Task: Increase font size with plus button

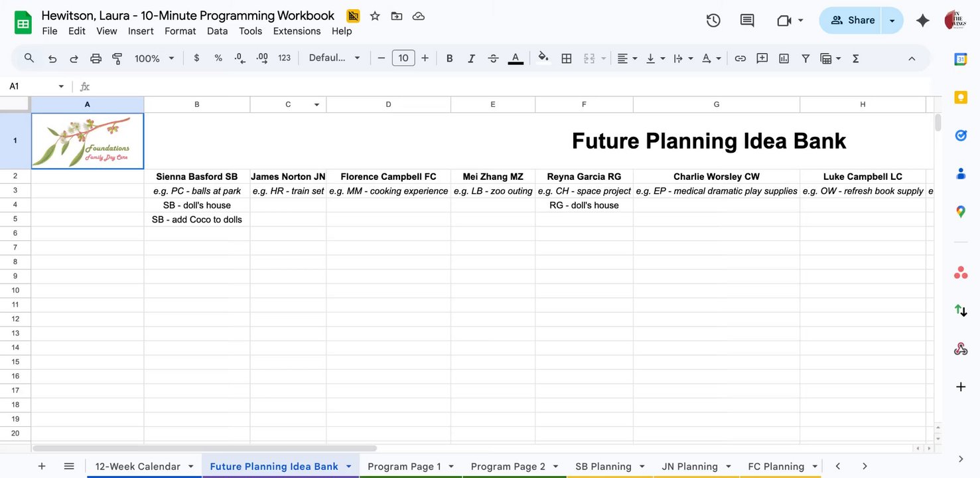Action: (x=425, y=58)
